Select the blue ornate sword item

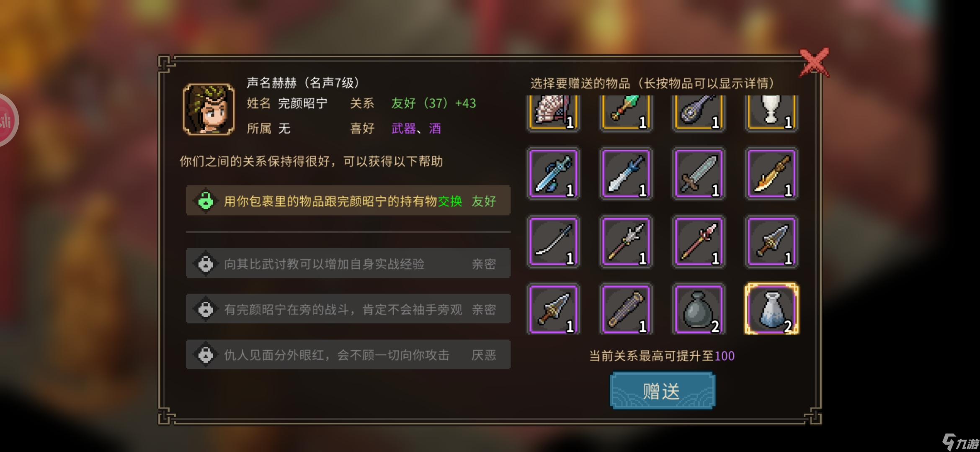553,173
